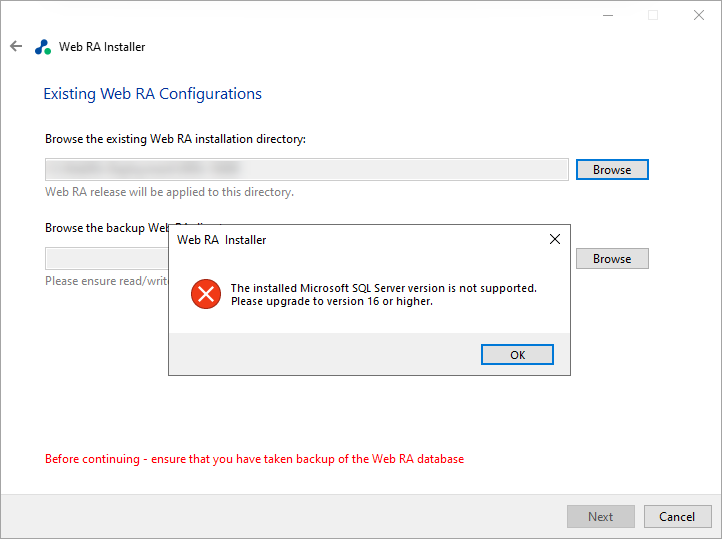
Task: Browse for the existing installation directory
Action: pos(612,170)
